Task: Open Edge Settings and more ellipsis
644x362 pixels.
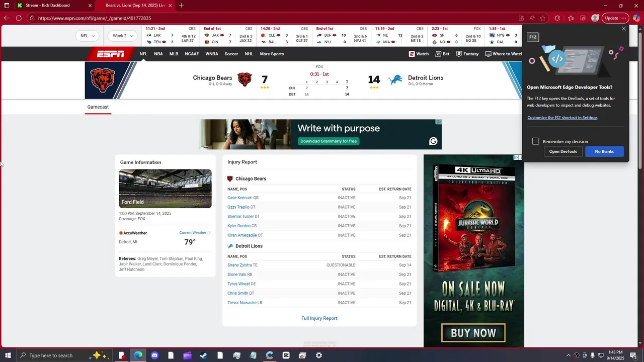Action: coord(624,18)
